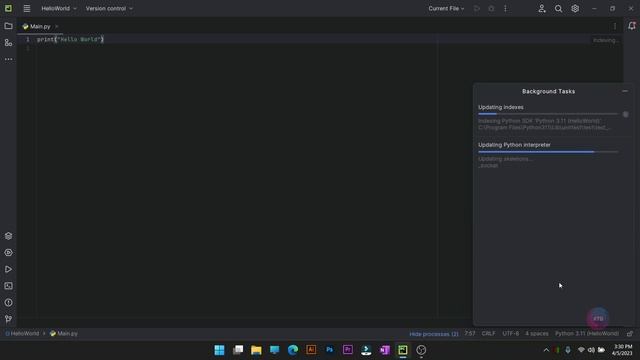The height and width of the screenshot is (360, 640).
Task: Debug the current file
Action: 491,9
